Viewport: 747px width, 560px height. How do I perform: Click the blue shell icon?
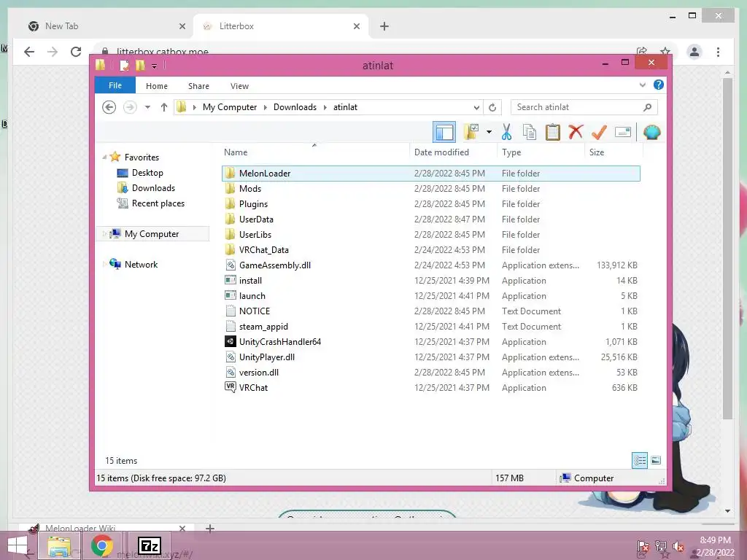(651, 132)
